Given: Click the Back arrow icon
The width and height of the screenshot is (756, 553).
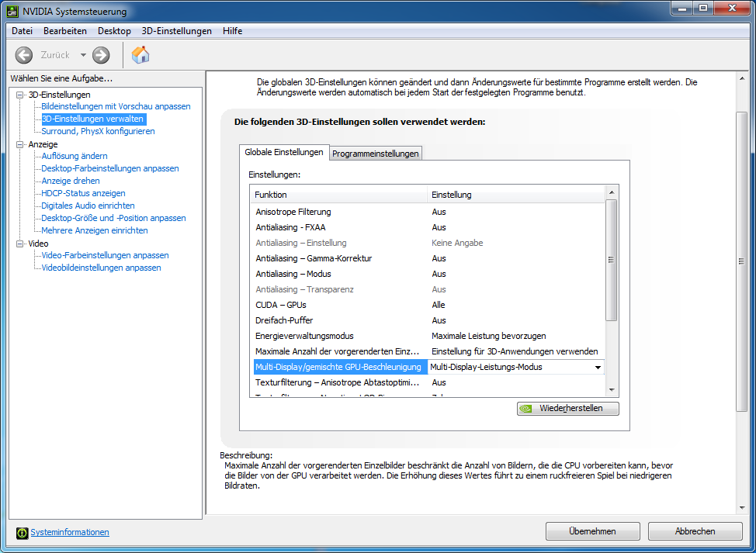Looking at the screenshot, I should (x=23, y=55).
